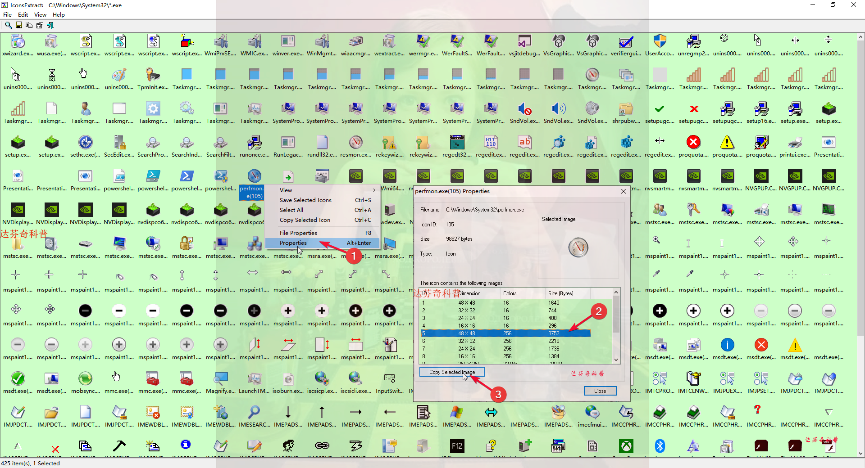Screen dimensions: 865x468
Task: Expand the View submenu in context menu
Action: pos(322,190)
